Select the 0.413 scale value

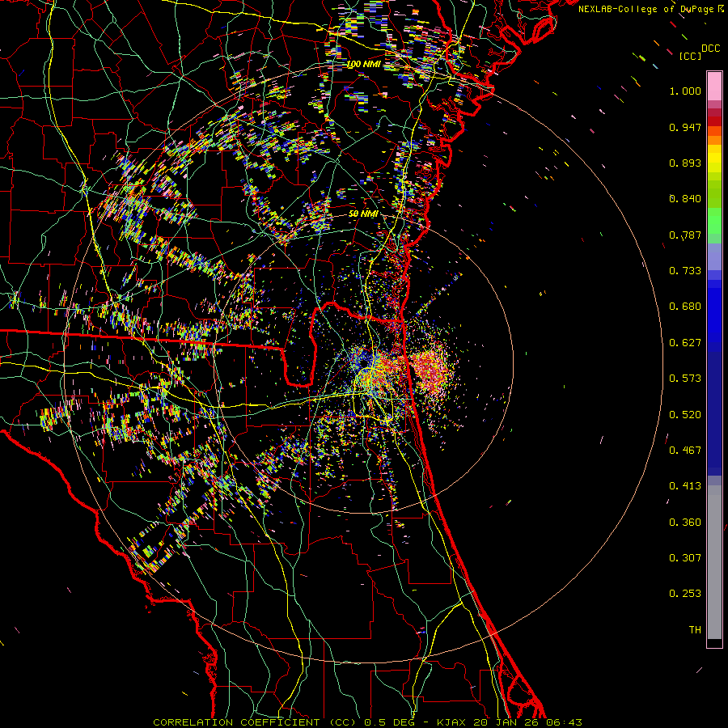(685, 486)
